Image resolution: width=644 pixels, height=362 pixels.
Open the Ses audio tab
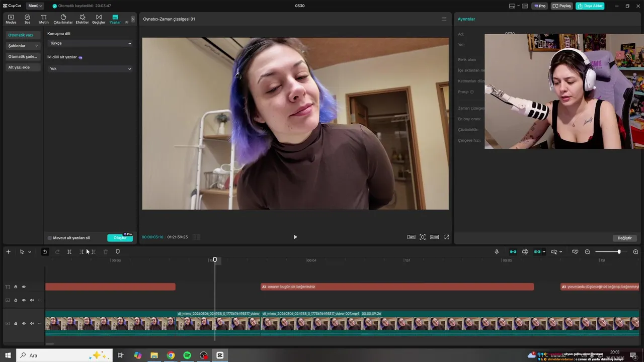click(x=27, y=19)
